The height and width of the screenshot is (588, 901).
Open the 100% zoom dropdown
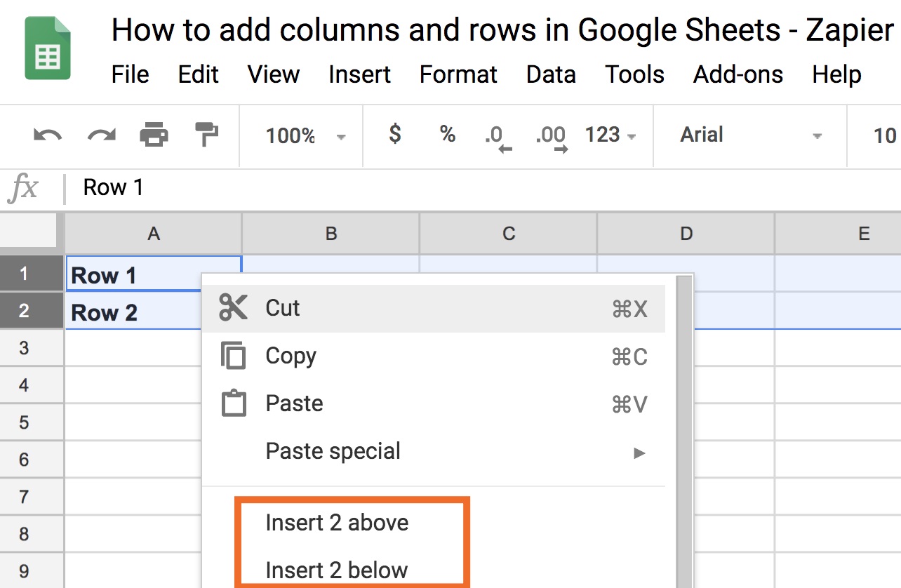pyautogui.click(x=305, y=135)
